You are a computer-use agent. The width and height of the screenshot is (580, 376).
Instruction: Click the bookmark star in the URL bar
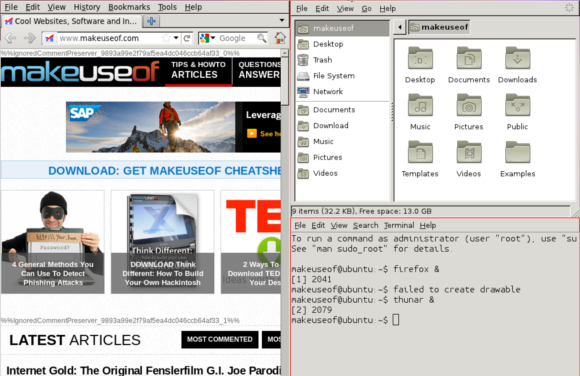click(166, 38)
